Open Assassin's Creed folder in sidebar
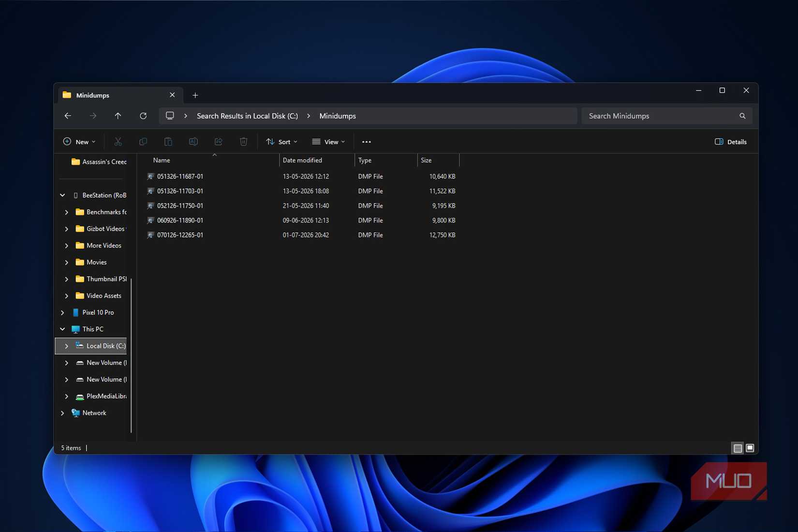This screenshot has height=532, width=798. [99, 162]
